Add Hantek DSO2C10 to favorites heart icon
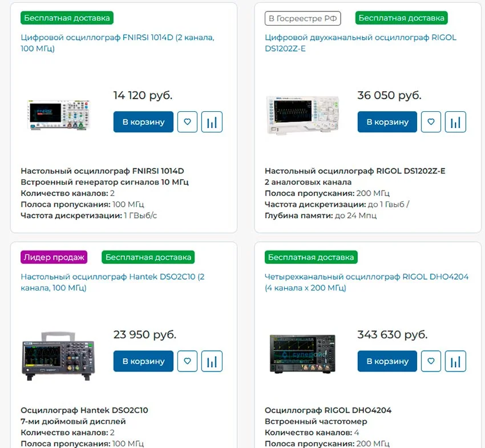Viewport: 485px width, 448px height. click(187, 361)
